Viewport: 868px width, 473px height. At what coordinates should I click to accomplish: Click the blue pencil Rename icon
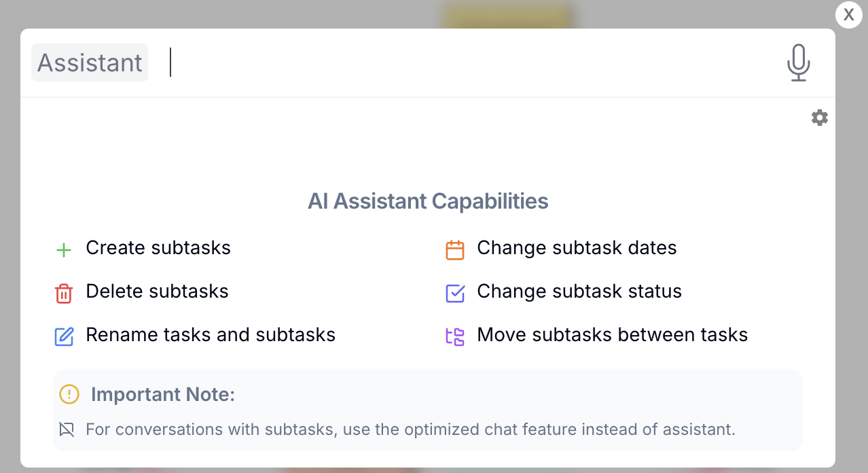pos(63,336)
